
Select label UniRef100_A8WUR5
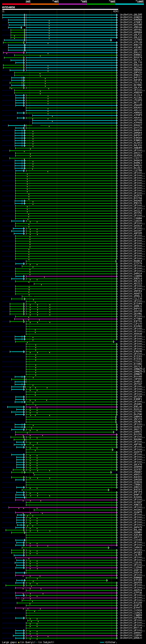pyautogui.click(x=131, y=148)
